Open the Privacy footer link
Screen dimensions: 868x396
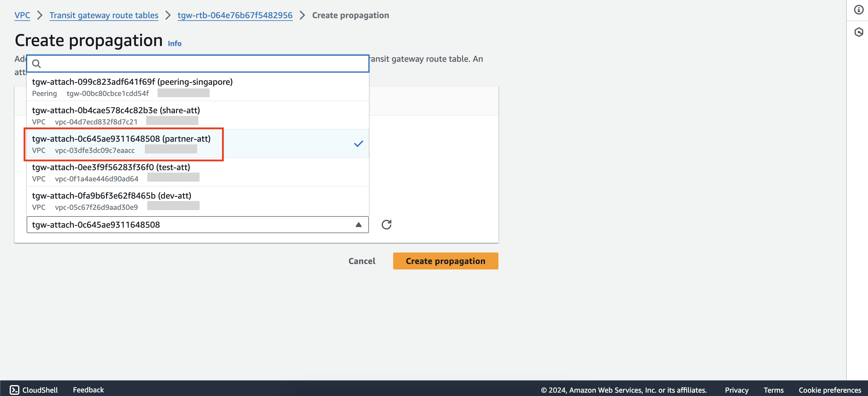[736, 390]
